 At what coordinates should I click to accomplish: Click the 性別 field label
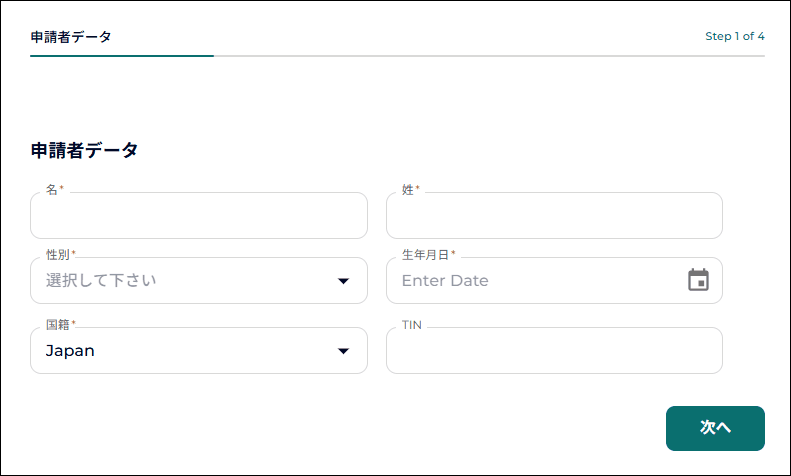click(60, 254)
